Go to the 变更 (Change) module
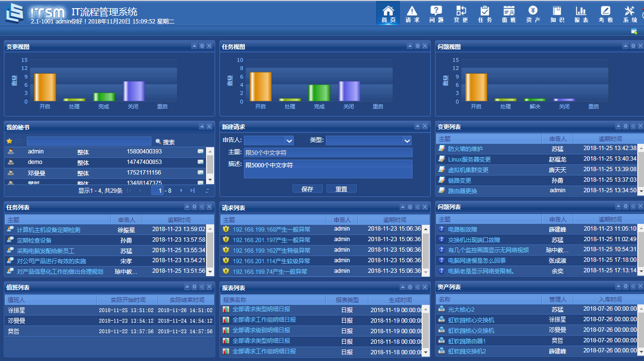The height and width of the screenshot is (361, 644). click(x=460, y=14)
